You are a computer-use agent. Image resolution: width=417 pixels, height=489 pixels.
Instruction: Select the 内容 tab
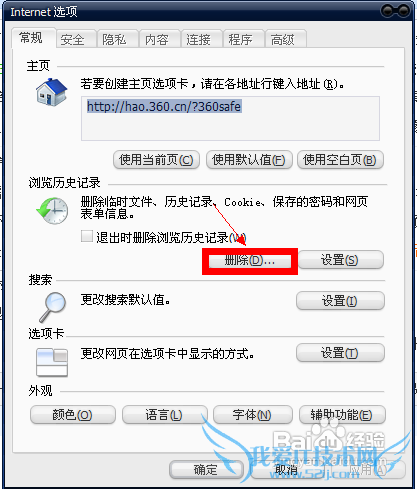point(156,40)
